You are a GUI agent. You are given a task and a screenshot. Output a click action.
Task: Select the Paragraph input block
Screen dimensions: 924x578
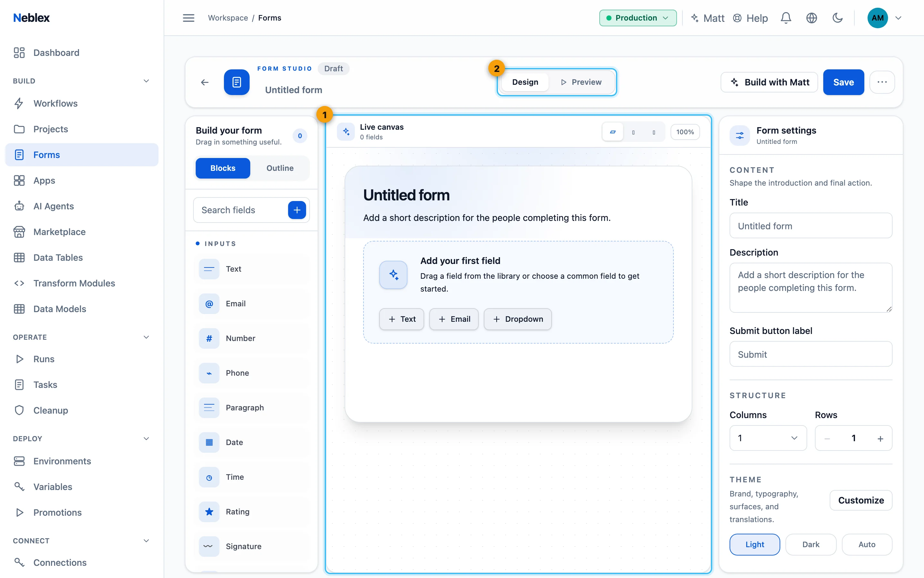tap(252, 408)
